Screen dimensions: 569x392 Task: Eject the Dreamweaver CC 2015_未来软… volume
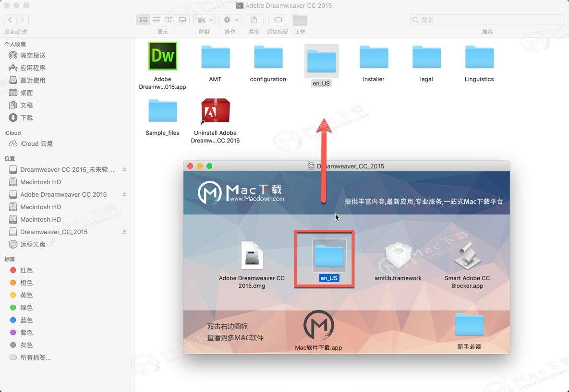124,169
